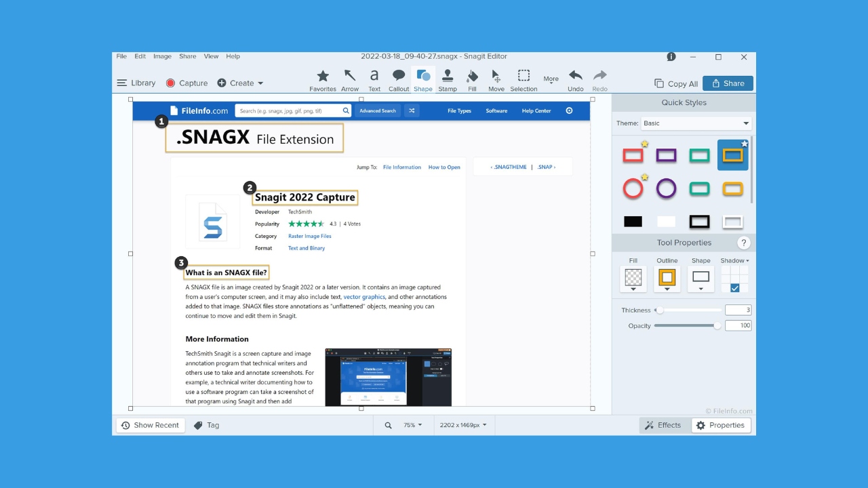Image resolution: width=868 pixels, height=488 pixels.
Task: Click the info icon in title bar
Action: pyautogui.click(x=671, y=57)
